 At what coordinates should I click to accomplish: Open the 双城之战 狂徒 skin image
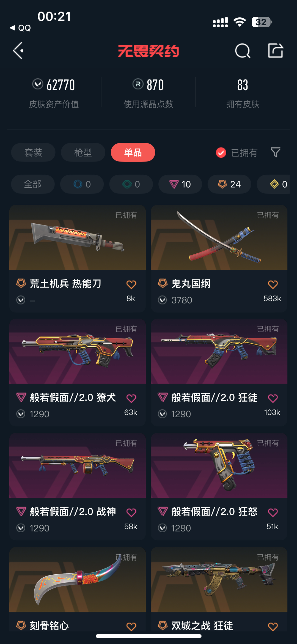point(219,580)
